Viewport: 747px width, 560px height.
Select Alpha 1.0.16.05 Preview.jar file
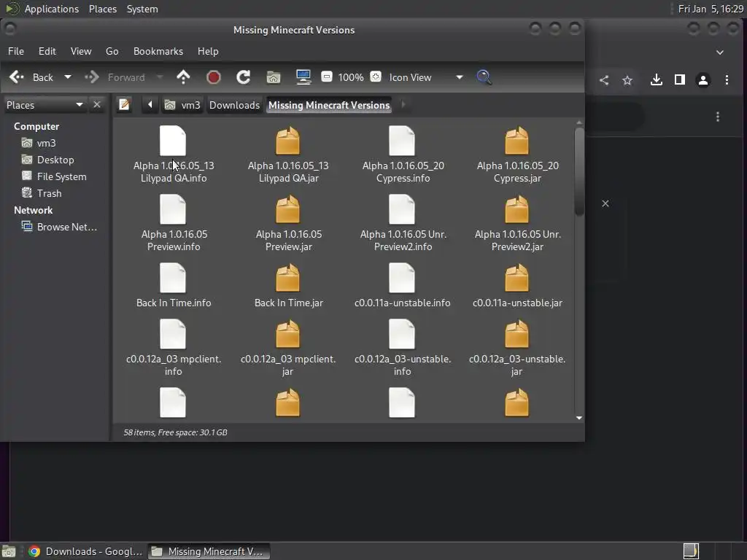tap(287, 223)
